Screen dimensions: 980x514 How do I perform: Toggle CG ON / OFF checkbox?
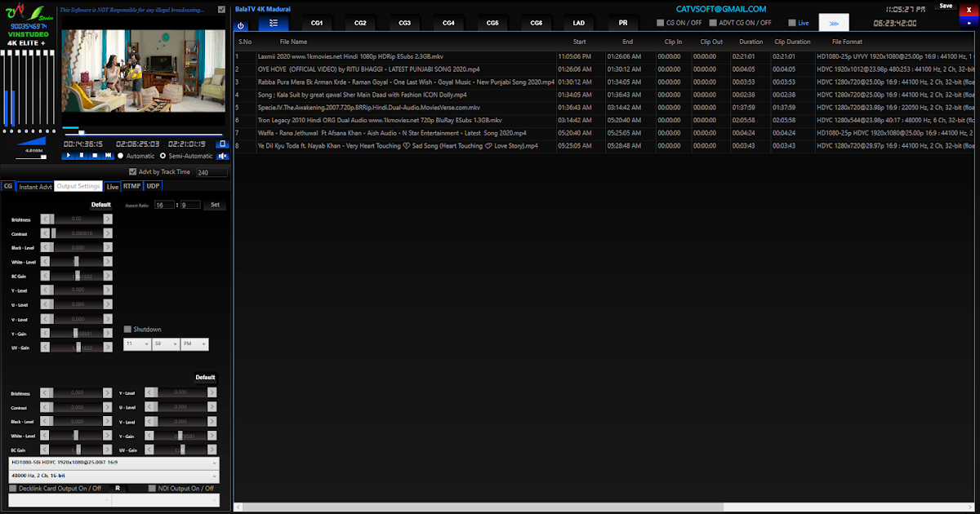[x=661, y=23]
